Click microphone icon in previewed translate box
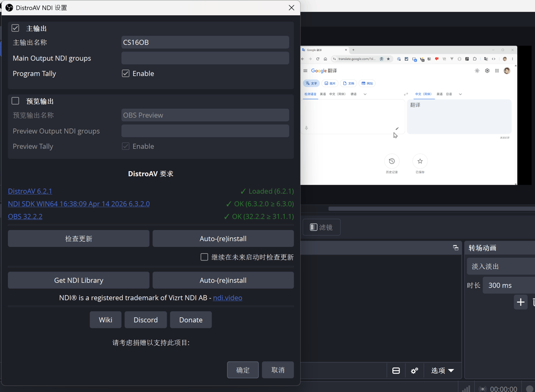535x392 pixels. (x=306, y=128)
